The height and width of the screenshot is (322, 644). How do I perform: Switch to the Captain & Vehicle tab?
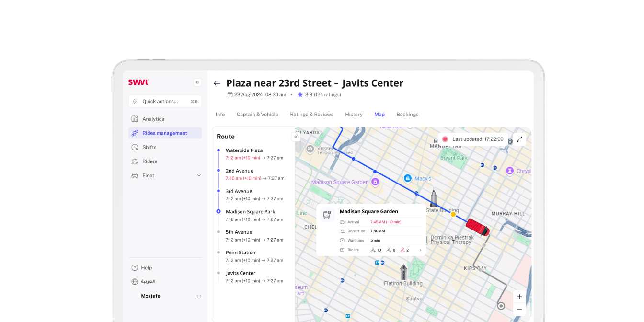pos(257,115)
